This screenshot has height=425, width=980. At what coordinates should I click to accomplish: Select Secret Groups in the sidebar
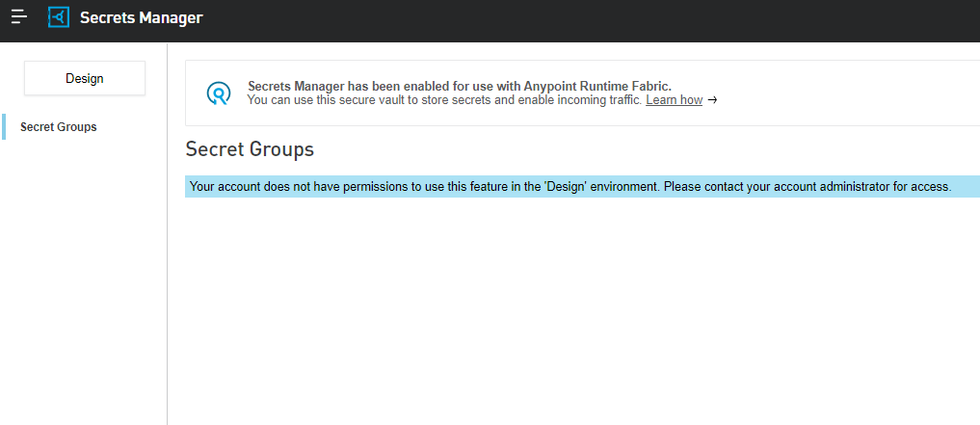pos(59,127)
